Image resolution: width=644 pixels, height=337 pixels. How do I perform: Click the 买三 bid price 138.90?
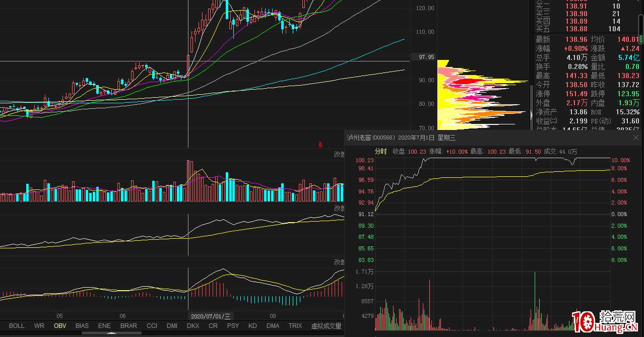click(x=576, y=14)
